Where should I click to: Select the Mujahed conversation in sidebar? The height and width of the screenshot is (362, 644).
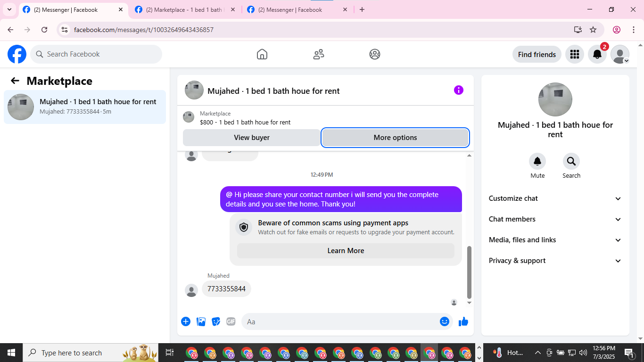85,107
